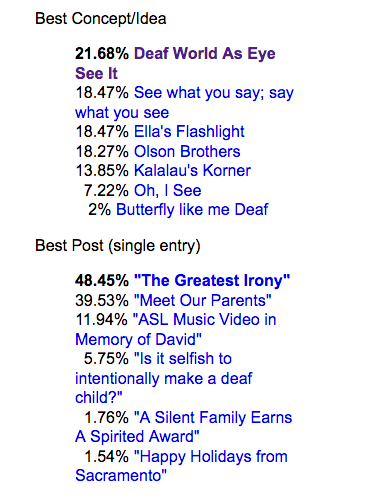Click the Best Post (single entry) heading
Viewport: 373px width, 499px height.
point(118,246)
